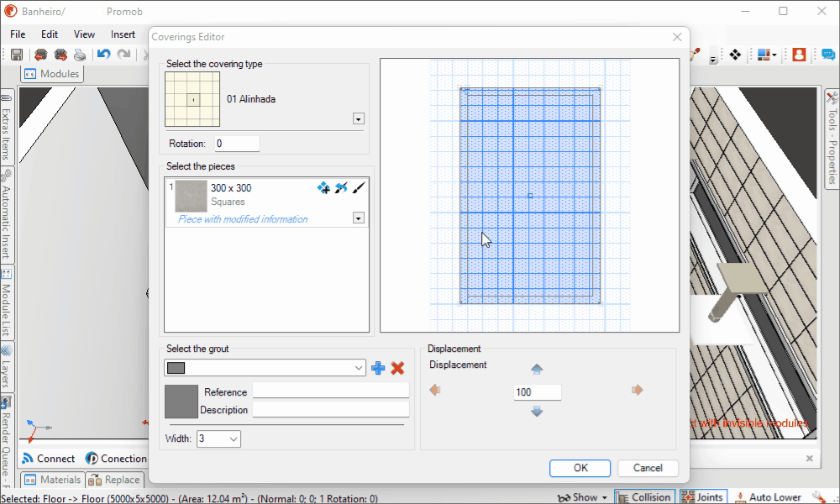
Task: Click the grout Description input field
Action: click(330, 410)
